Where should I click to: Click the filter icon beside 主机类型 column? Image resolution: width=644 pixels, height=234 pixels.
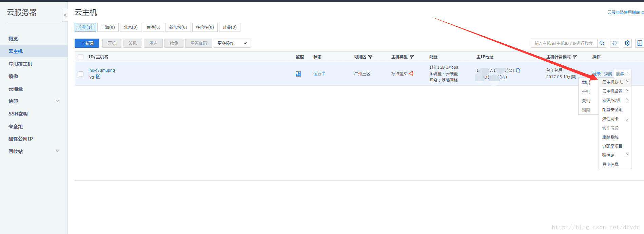(412, 57)
